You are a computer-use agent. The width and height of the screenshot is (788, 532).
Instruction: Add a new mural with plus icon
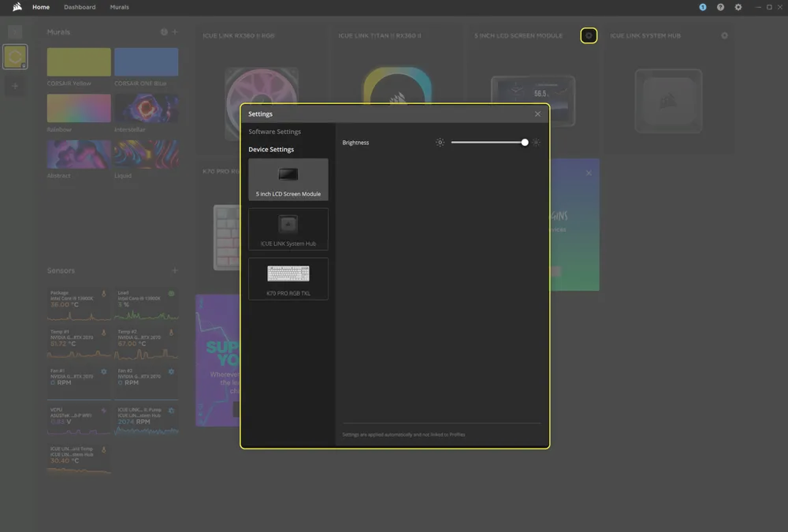(x=175, y=32)
